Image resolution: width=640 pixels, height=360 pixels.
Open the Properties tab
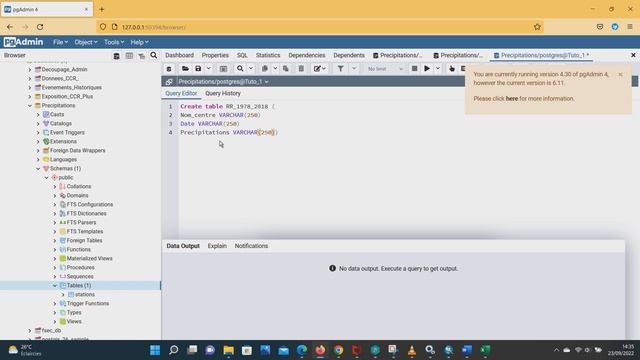click(x=215, y=55)
